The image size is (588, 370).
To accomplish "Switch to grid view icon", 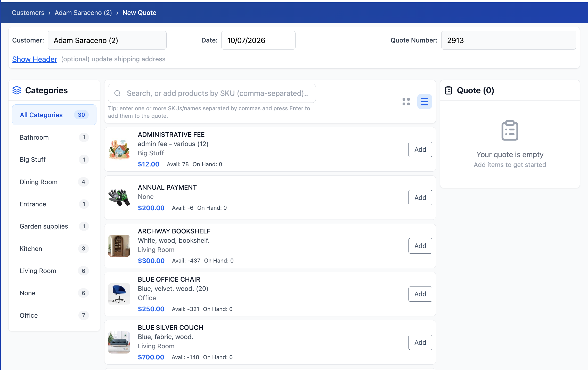I will click(406, 102).
